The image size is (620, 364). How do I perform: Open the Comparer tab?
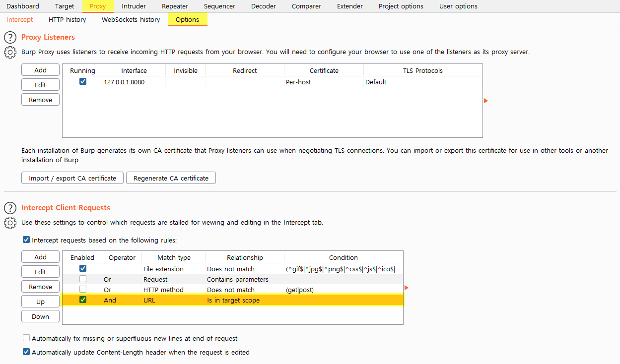pyautogui.click(x=306, y=6)
